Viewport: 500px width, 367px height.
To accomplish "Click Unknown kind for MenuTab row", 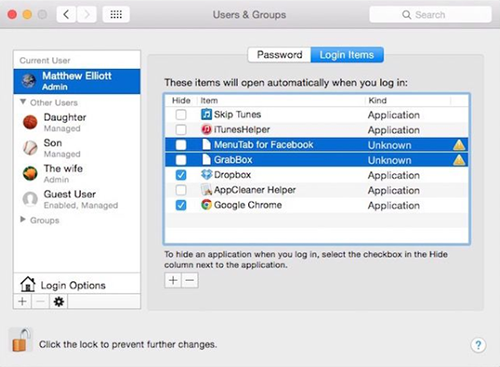I will click(389, 145).
